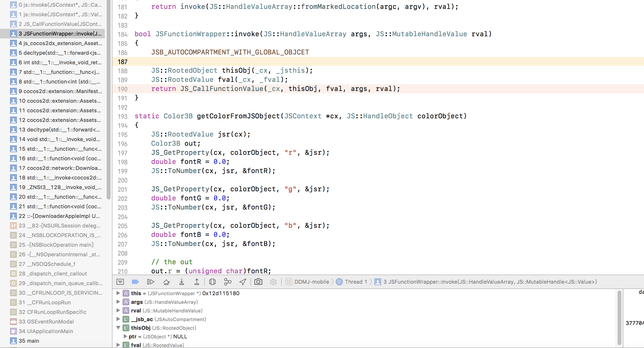
Task: Click the Step Out icon
Action: pyautogui.click(x=197, y=282)
